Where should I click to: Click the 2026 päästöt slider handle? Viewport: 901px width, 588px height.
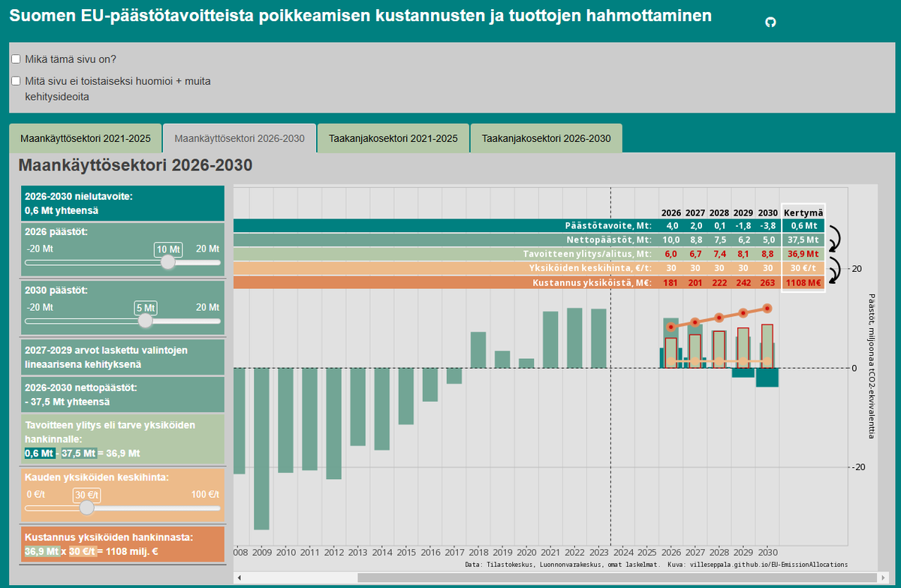pyautogui.click(x=168, y=263)
